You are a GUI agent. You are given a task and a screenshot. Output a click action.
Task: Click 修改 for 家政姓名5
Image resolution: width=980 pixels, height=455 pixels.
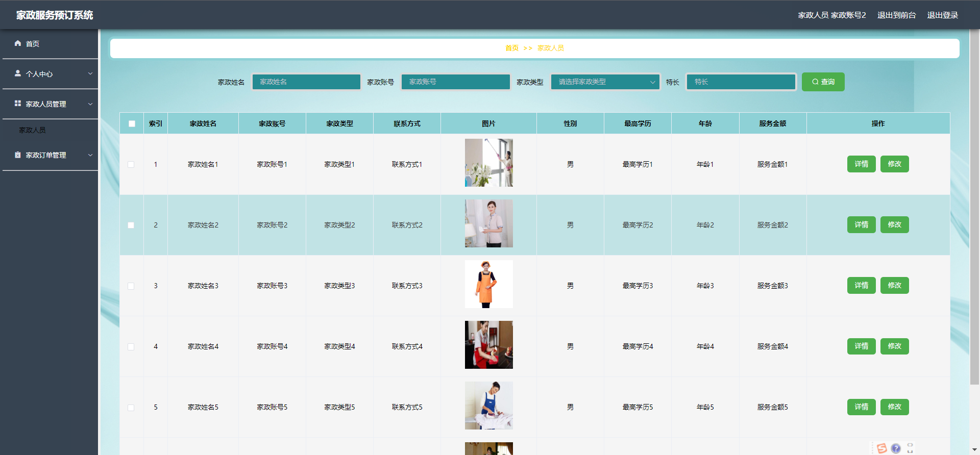click(894, 407)
